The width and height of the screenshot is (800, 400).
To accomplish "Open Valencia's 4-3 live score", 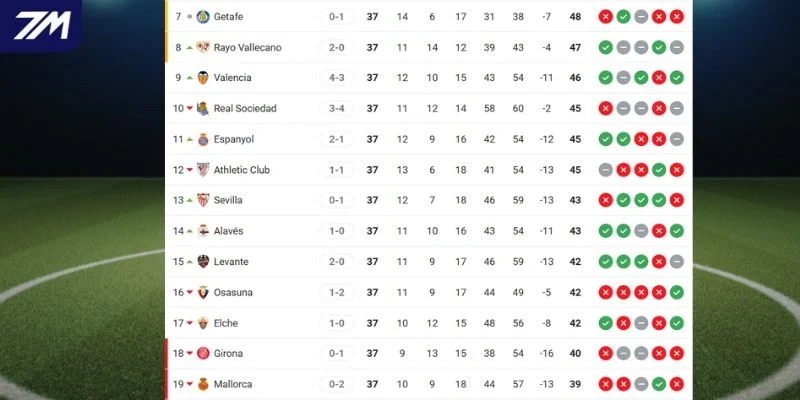I will pyautogui.click(x=337, y=78).
